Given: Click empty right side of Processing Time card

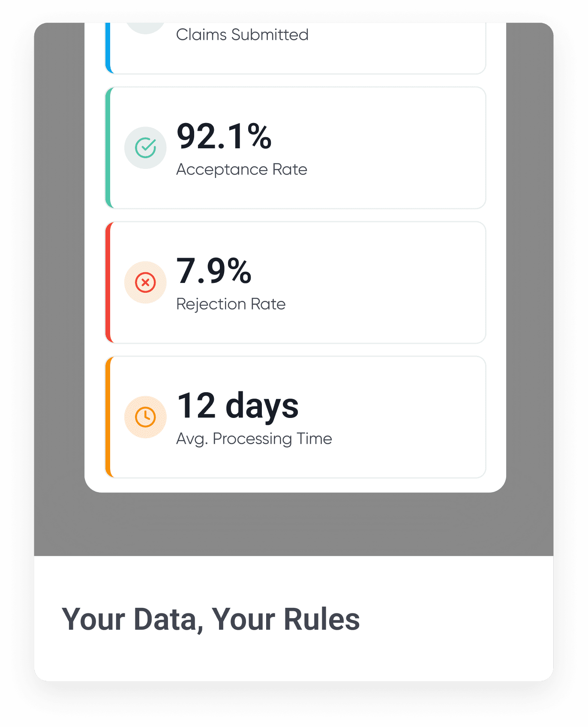Looking at the screenshot, I should [x=407, y=417].
